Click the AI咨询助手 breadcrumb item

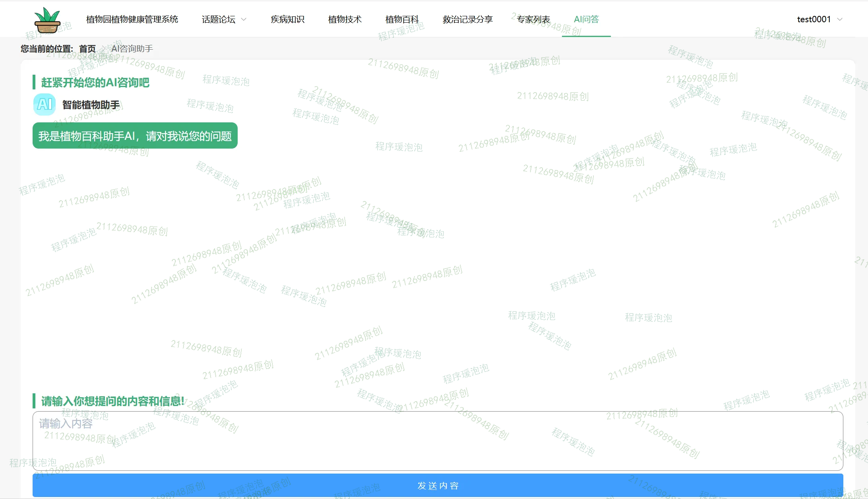132,49
